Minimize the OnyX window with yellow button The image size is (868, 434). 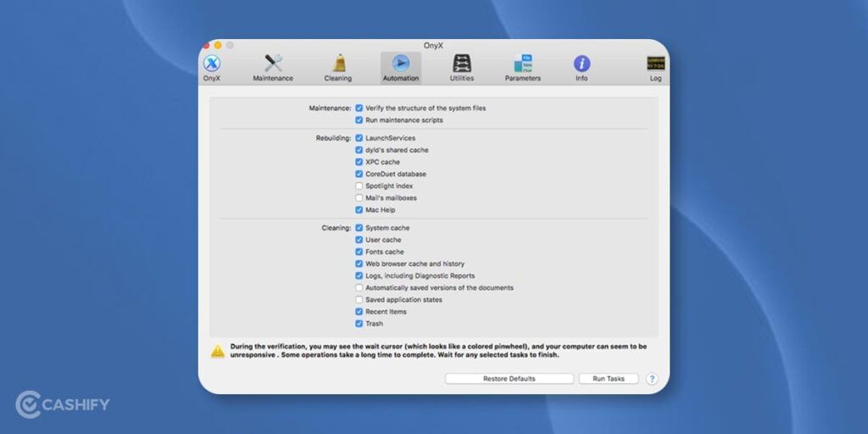pyautogui.click(x=218, y=46)
